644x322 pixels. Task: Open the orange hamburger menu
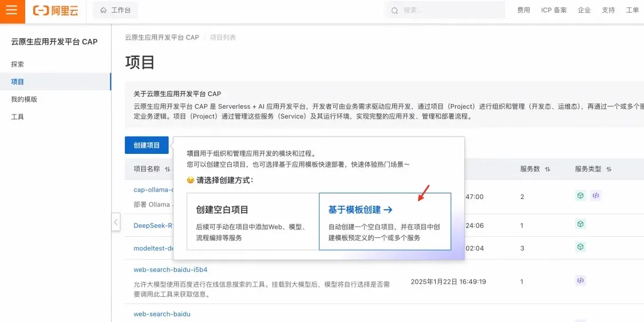click(13, 11)
